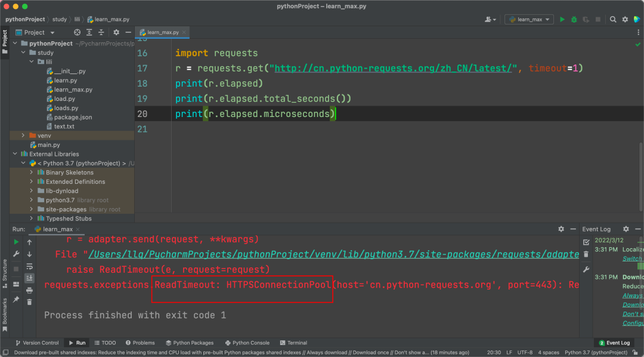644x357 pixels.
Task: Toggle the Structure tool window side tab
Action: [x=5, y=270]
